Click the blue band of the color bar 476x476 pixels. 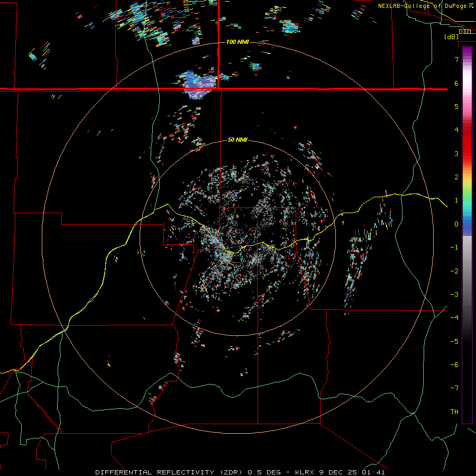(x=467, y=225)
